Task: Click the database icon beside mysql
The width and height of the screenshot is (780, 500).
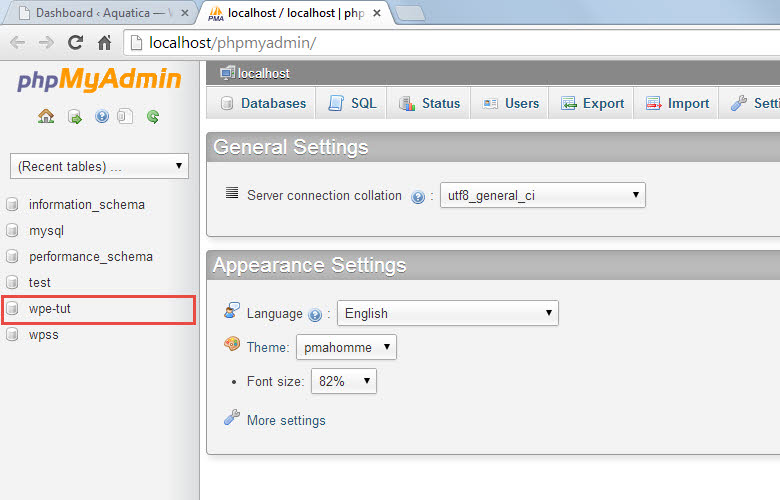Action: 12,230
